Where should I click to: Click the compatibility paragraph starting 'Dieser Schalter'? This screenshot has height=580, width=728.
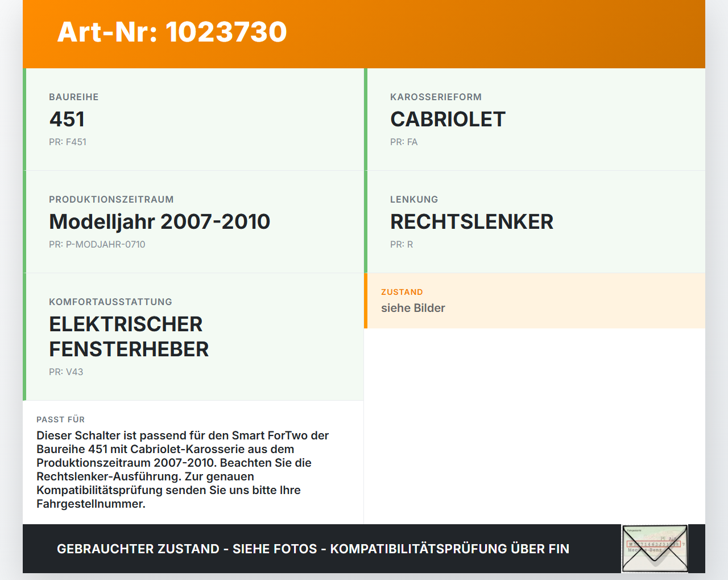(183, 470)
